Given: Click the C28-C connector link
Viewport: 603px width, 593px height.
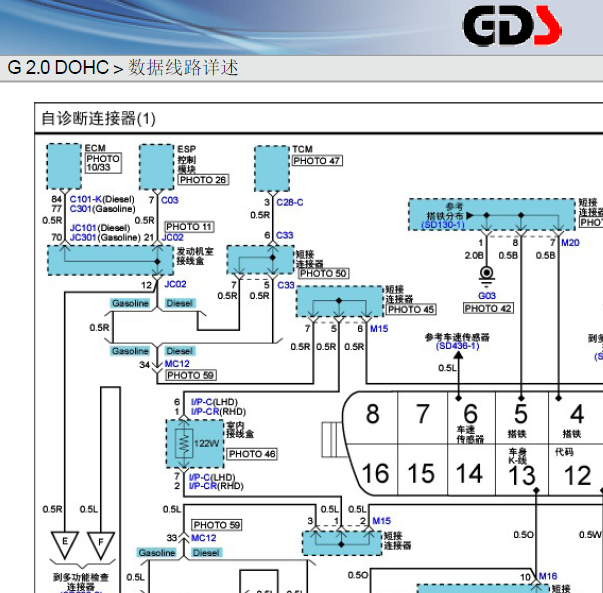Looking at the screenshot, I should click(290, 202).
